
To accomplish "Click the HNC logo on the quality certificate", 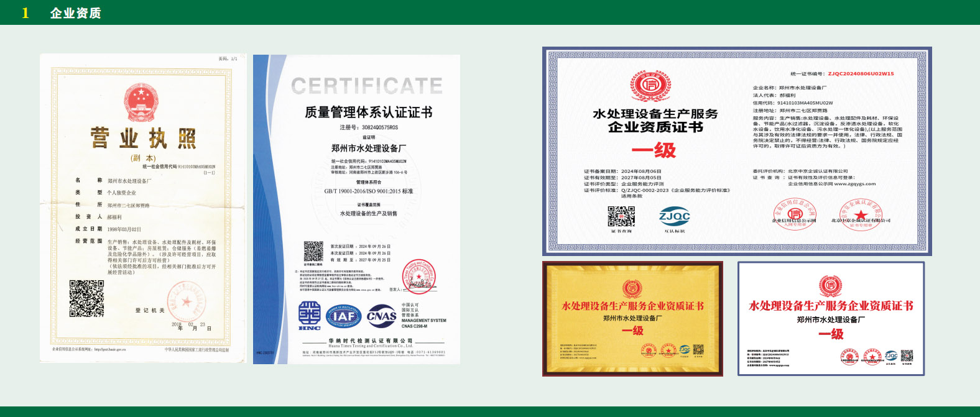I will click(x=309, y=316).
